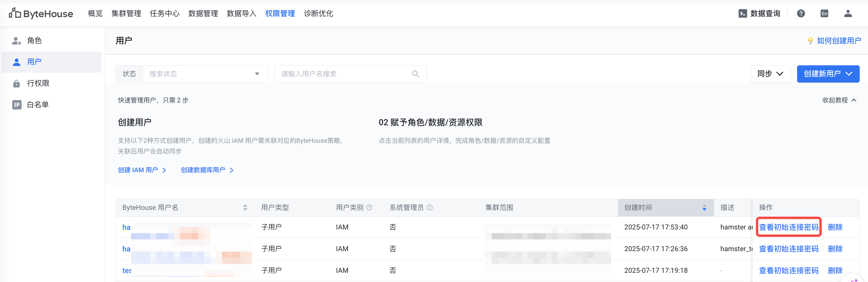Navigate to 数据管理

coord(203,13)
